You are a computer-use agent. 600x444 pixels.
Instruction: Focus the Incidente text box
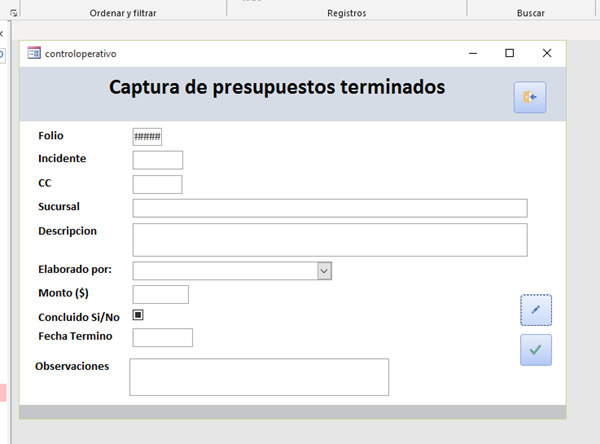[157, 160]
